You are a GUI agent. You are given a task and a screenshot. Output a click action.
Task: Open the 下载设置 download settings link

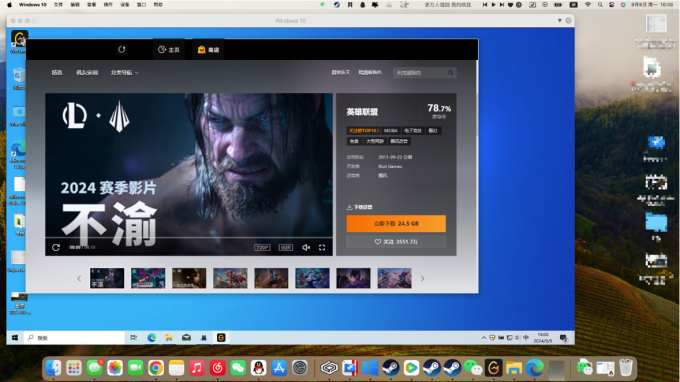pyautogui.click(x=360, y=207)
